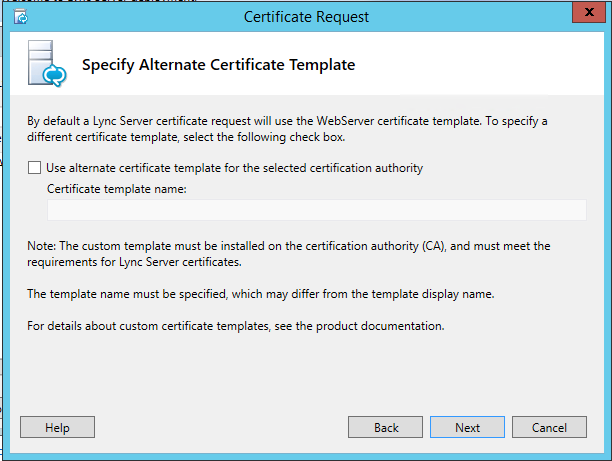
Task: Click the Certificate template name text field
Action: pyautogui.click(x=316, y=209)
